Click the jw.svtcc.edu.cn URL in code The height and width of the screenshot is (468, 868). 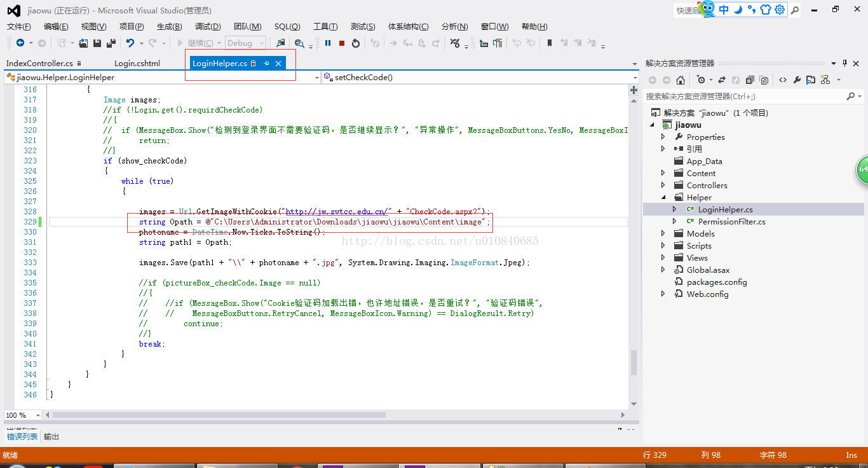point(336,212)
